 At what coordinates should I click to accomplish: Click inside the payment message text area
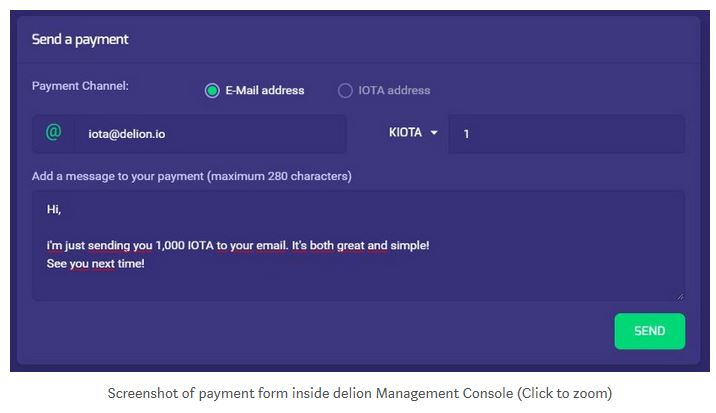358,246
